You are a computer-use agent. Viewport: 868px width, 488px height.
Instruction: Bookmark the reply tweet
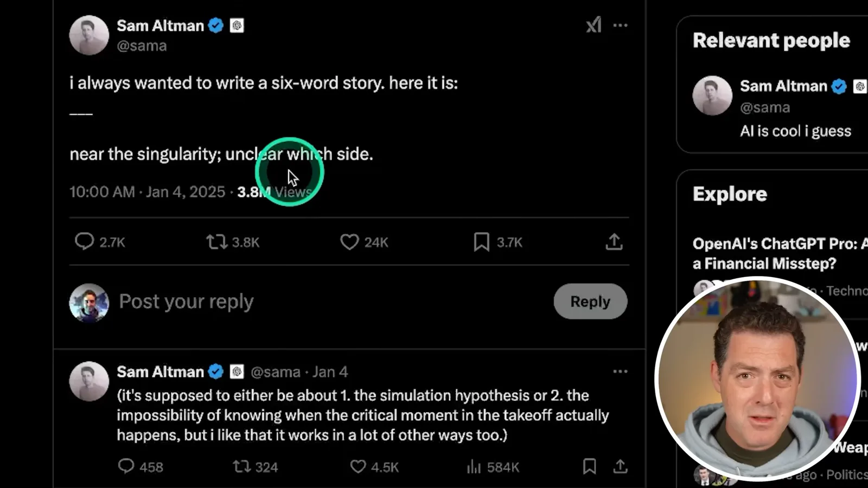(589, 466)
